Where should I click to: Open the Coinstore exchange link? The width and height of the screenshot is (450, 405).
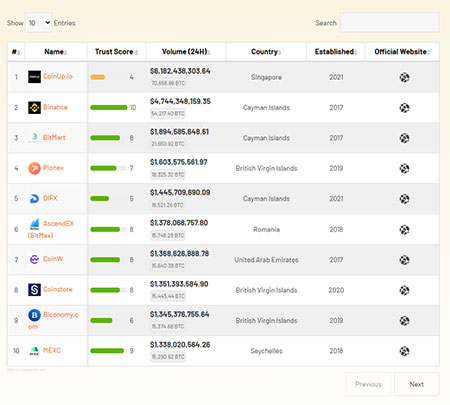click(58, 289)
